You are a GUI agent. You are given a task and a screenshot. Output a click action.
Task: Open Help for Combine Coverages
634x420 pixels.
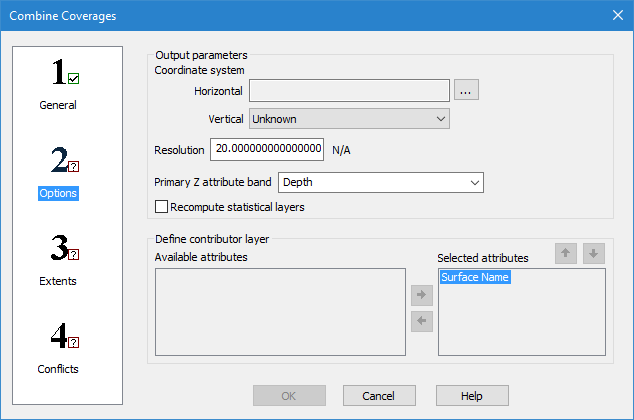click(472, 396)
